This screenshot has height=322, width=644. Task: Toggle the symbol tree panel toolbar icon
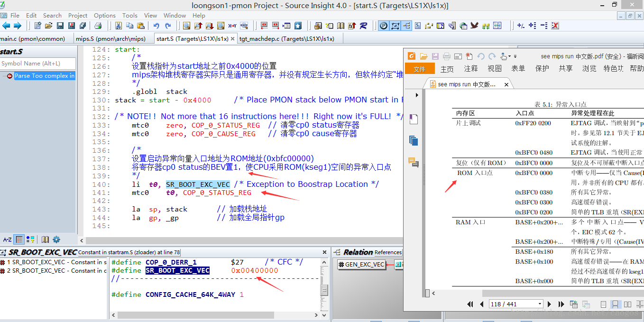click(406, 26)
